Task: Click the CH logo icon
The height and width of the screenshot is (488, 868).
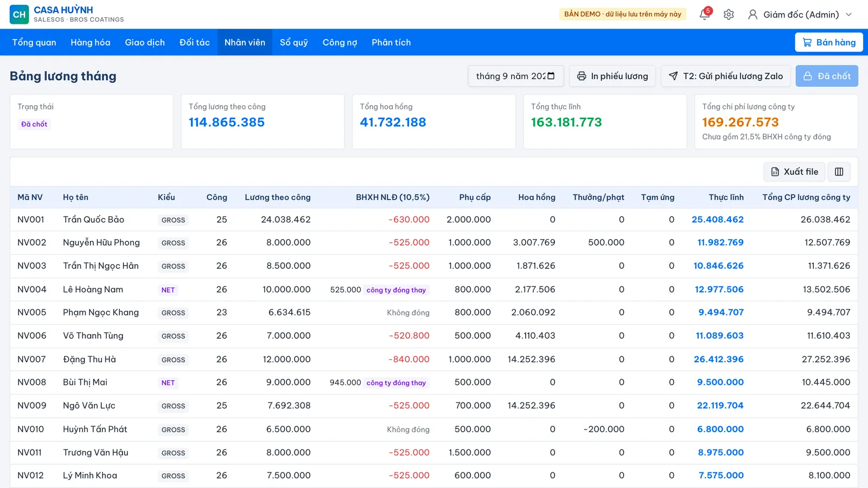Action: [20, 15]
